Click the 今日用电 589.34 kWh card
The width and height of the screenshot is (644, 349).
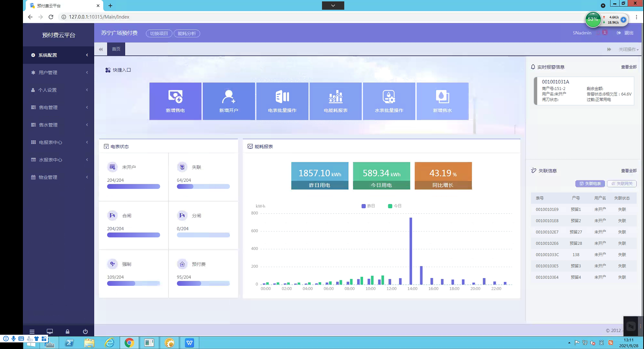[381, 176]
